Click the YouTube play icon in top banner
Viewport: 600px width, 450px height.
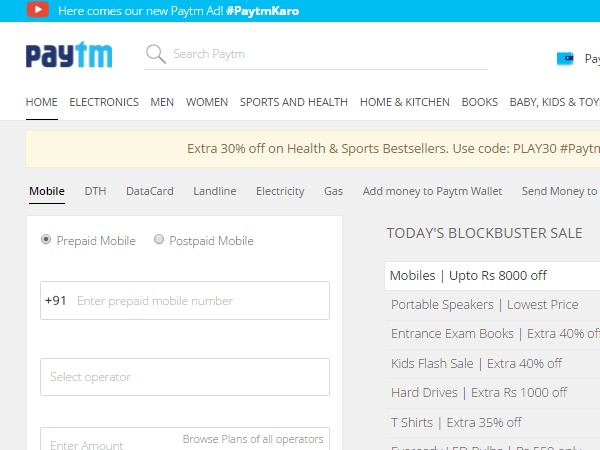(37, 11)
